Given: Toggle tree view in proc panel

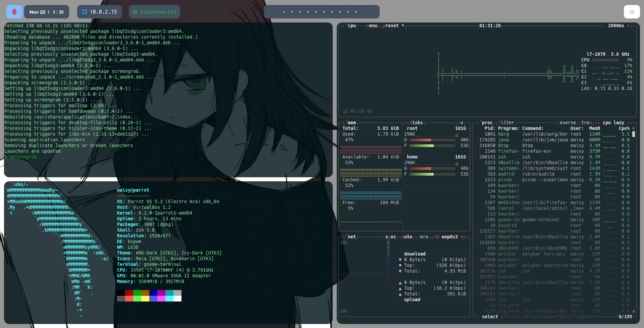Looking at the screenshot, I should point(587,123).
